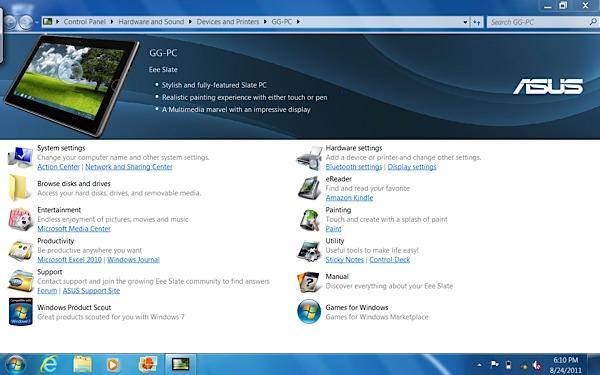
Task: Open Display settings link
Action: (412, 167)
